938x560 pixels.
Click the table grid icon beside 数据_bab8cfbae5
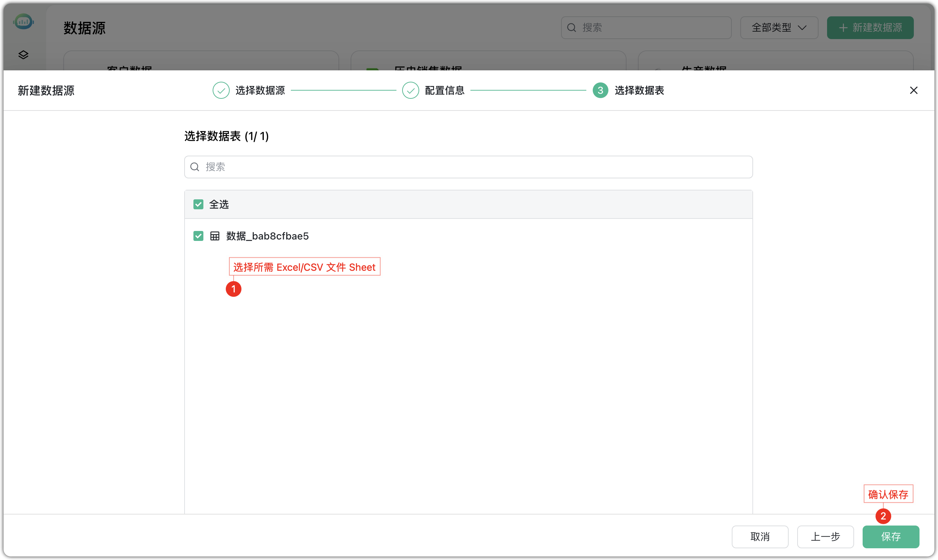[x=215, y=236]
